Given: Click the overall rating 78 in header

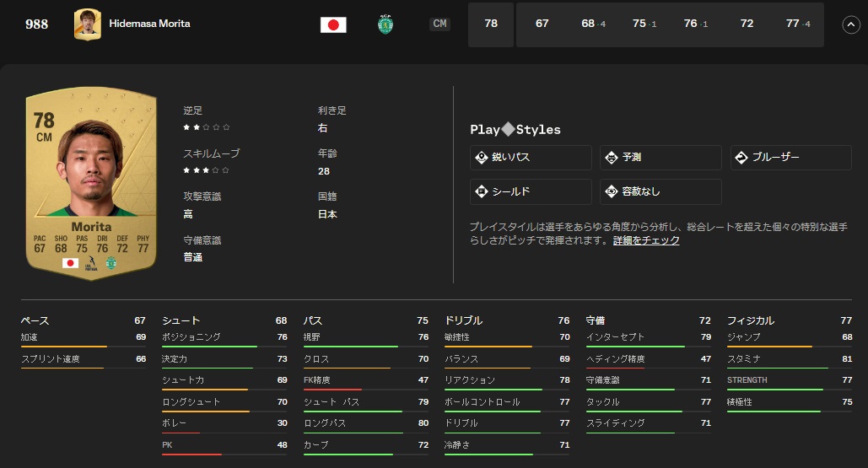Looking at the screenshot, I should [x=491, y=24].
